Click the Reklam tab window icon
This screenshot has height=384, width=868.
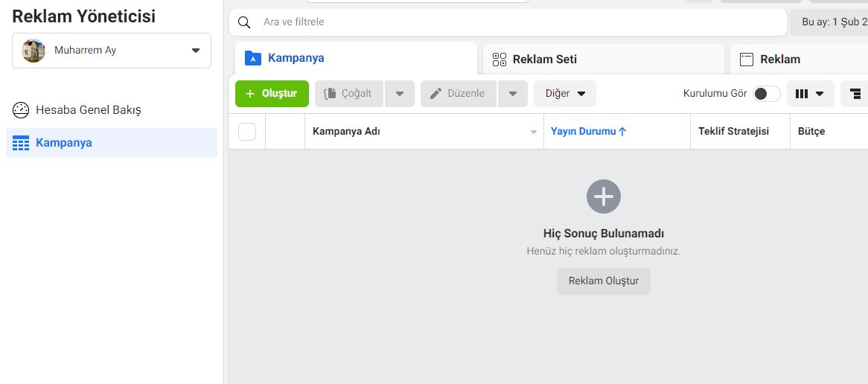click(747, 60)
